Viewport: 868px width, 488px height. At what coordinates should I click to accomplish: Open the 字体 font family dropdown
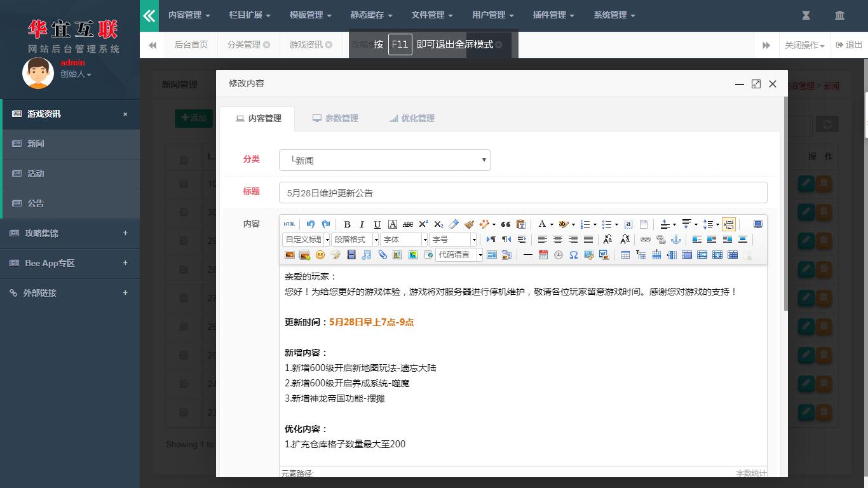pos(404,240)
